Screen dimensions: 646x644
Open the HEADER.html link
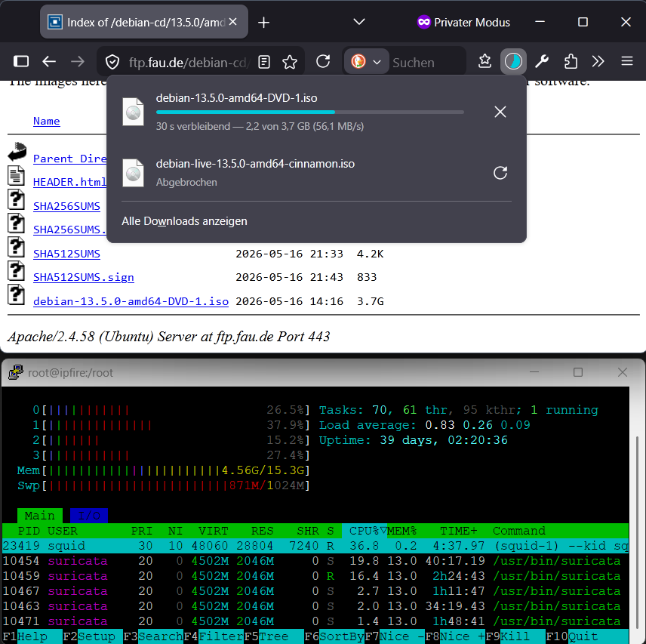(x=69, y=182)
